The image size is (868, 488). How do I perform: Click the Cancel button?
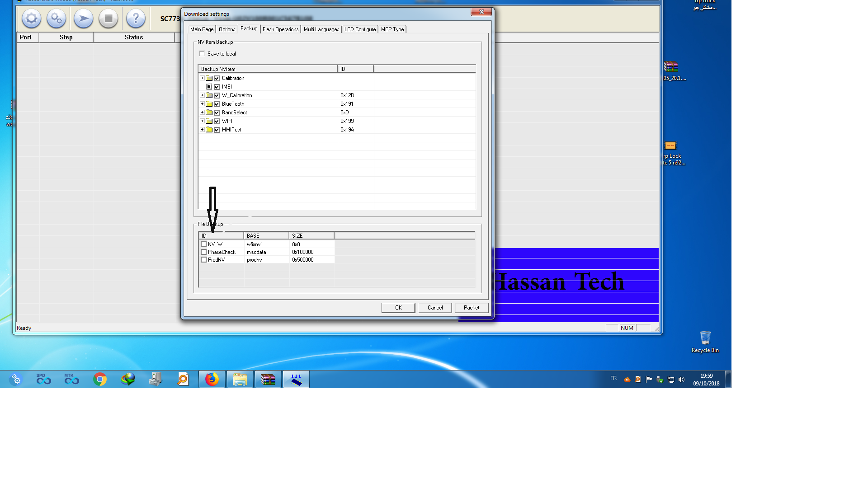point(435,308)
